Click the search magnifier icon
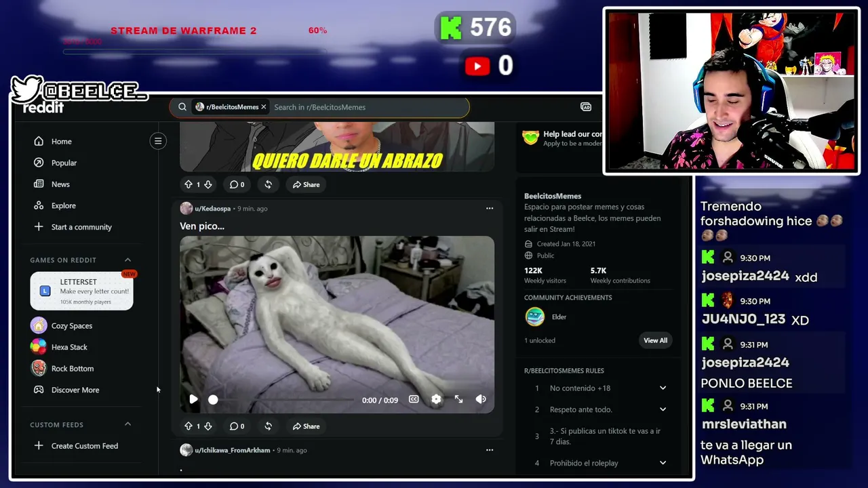Viewport: 868px width, 488px height. tap(182, 107)
